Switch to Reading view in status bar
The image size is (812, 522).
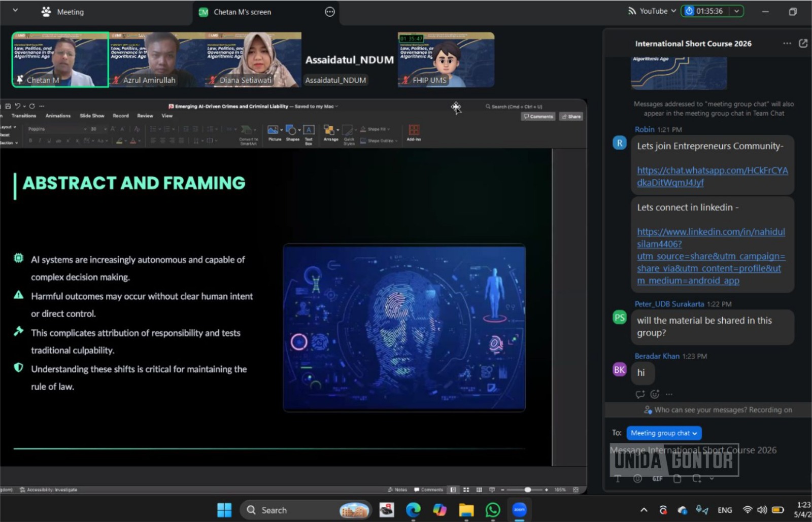479,490
